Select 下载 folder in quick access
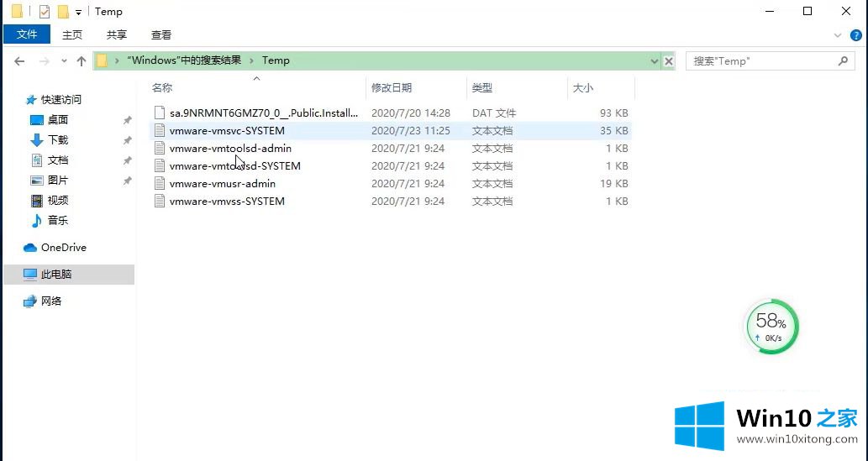The width and height of the screenshot is (868, 461). tap(58, 139)
